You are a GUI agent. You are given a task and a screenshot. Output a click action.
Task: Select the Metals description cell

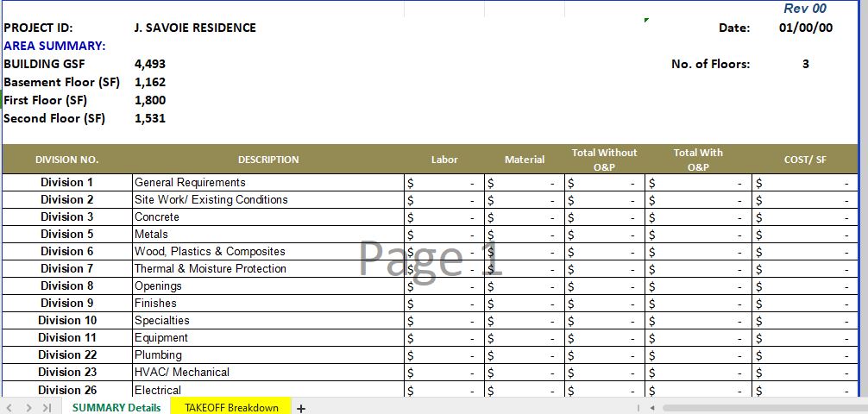[268, 234]
